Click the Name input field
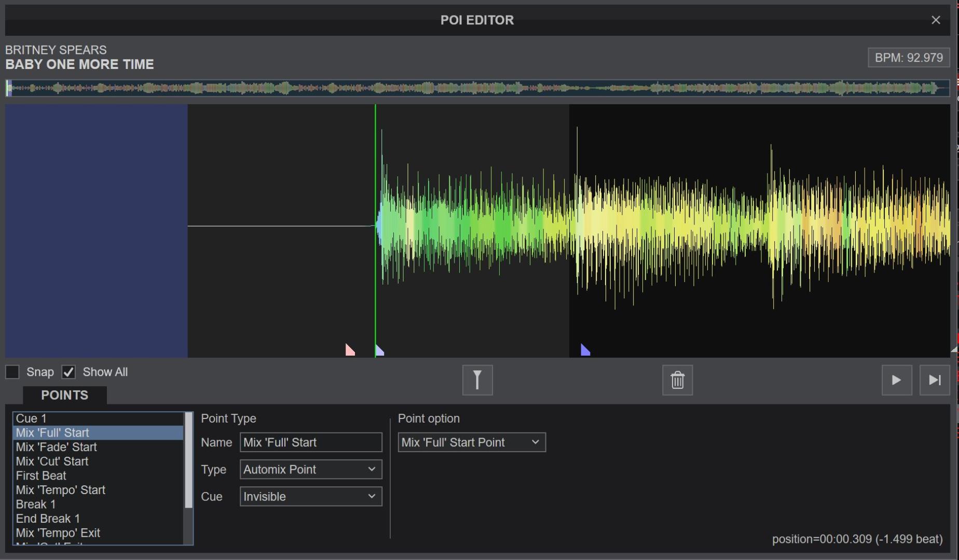This screenshot has height=560, width=959. tap(311, 442)
